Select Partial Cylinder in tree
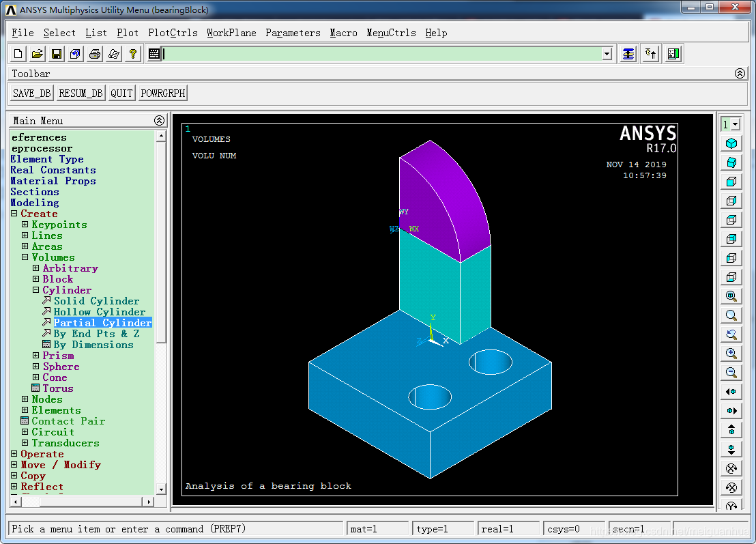 103,323
